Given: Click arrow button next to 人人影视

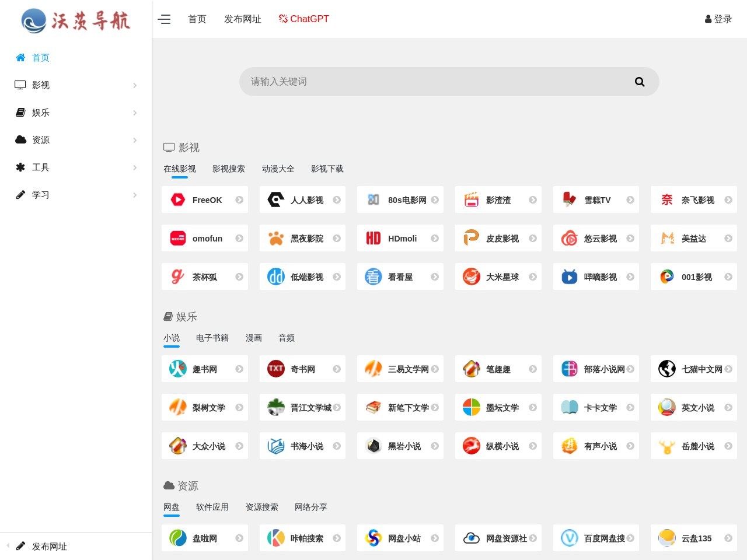Looking at the screenshot, I should 337,200.
